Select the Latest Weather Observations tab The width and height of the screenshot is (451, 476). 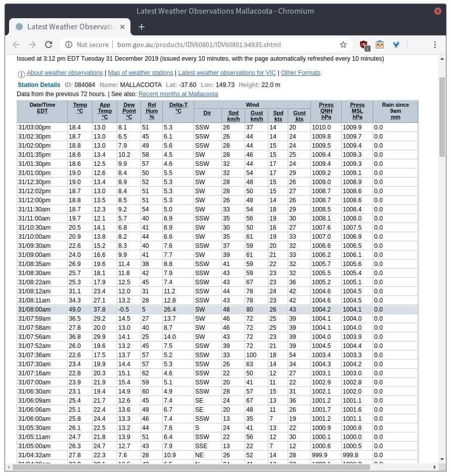pyautogui.click(x=70, y=27)
